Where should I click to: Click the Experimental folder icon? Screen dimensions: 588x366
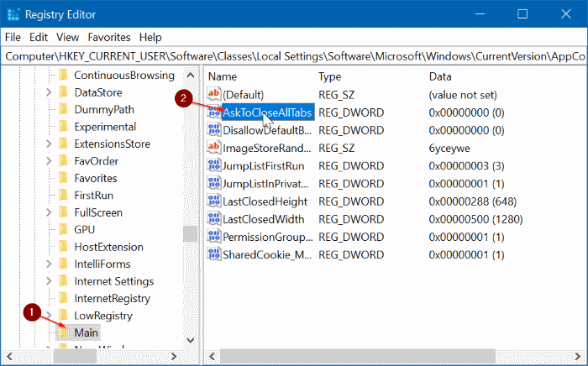coord(63,127)
